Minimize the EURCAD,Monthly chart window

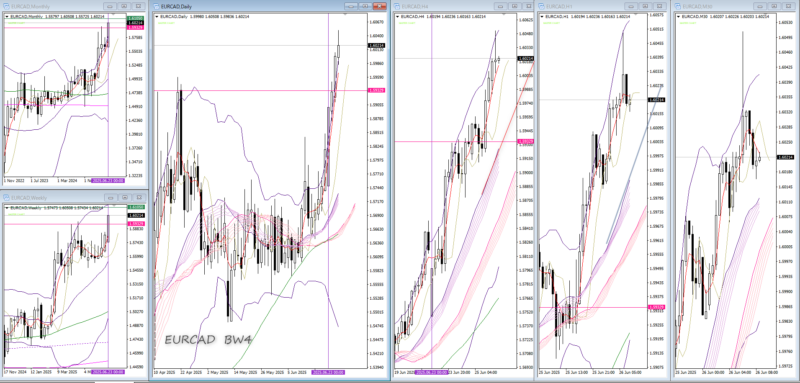110,6
